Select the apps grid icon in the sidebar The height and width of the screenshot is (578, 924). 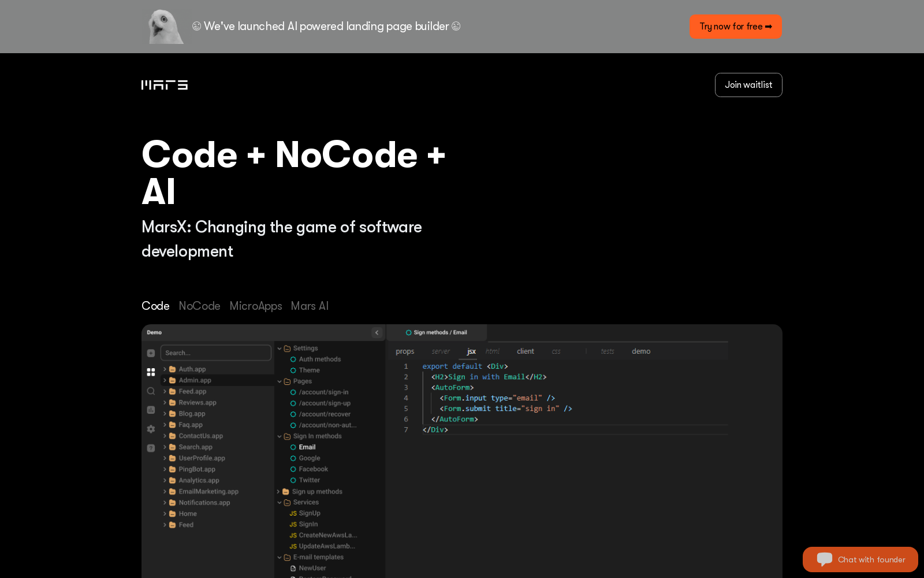[151, 372]
